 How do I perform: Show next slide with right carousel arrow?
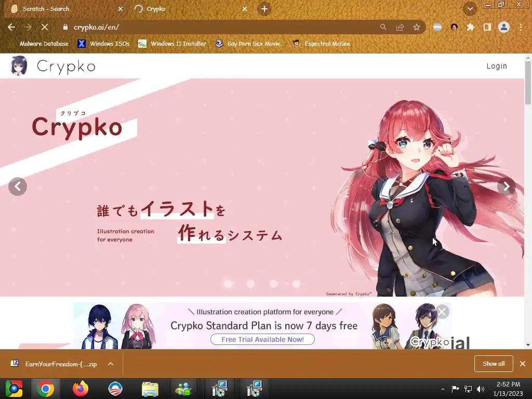(x=506, y=187)
